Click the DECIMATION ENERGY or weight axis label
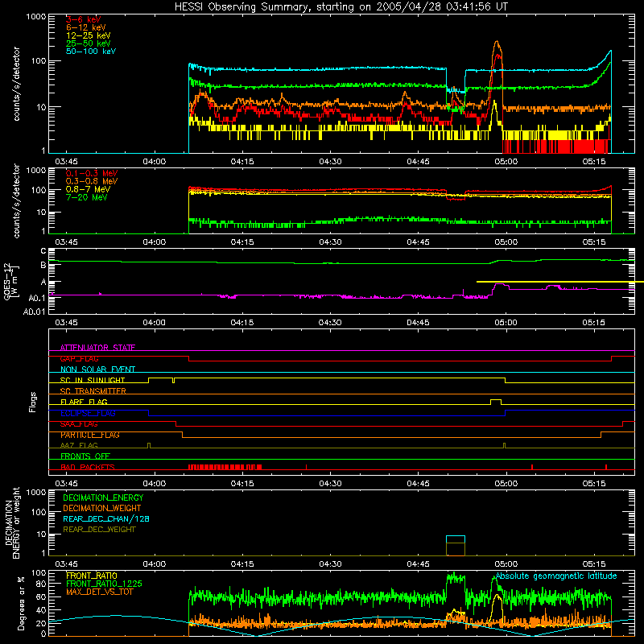 click(x=12, y=522)
